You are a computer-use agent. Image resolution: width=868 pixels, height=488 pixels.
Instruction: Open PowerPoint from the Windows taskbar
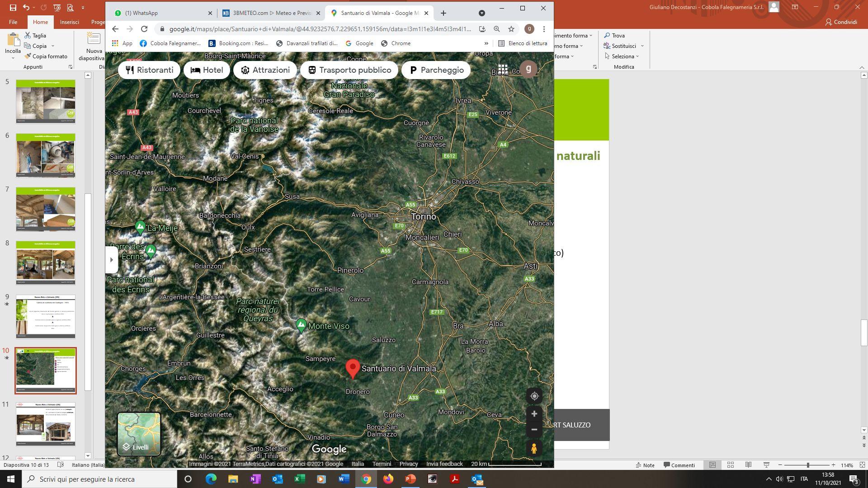[x=410, y=479]
